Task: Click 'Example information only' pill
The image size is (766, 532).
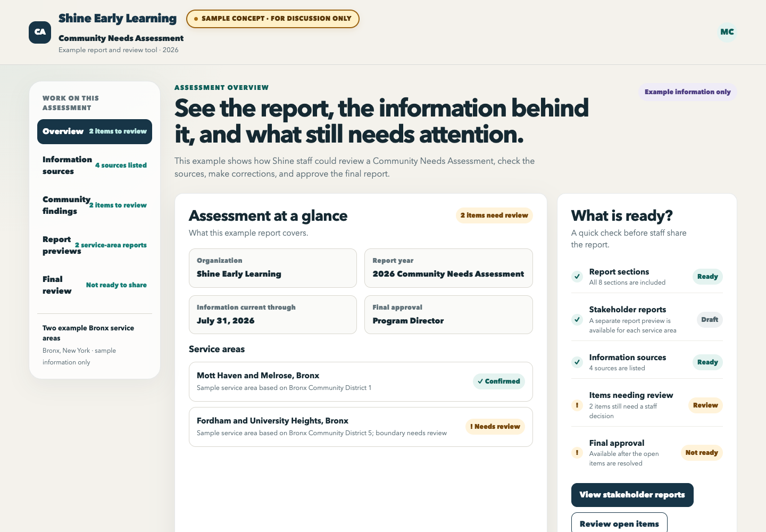Action: [x=688, y=92]
